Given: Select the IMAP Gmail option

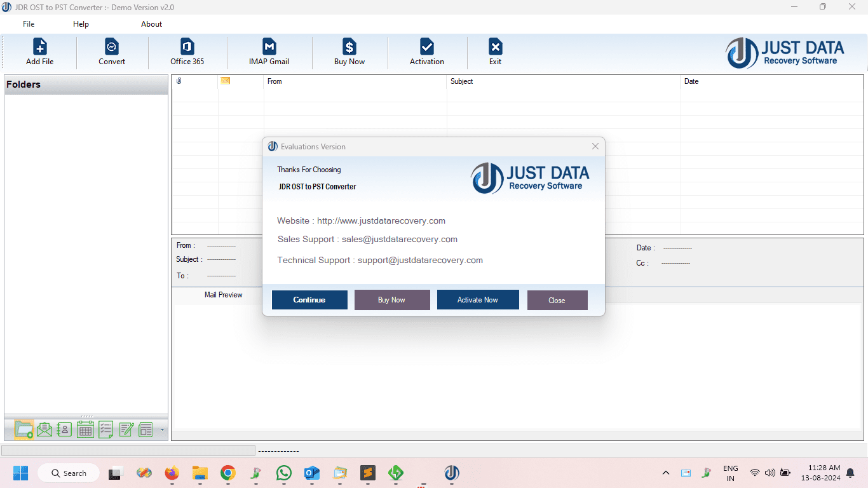Looking at the screenshot, I should (269, 51).
